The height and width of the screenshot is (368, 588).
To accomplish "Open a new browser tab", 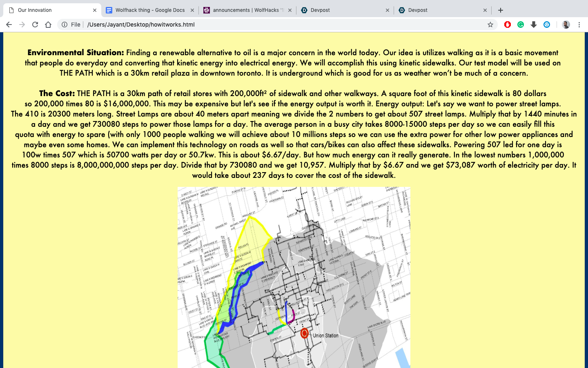I will (501, 10).
